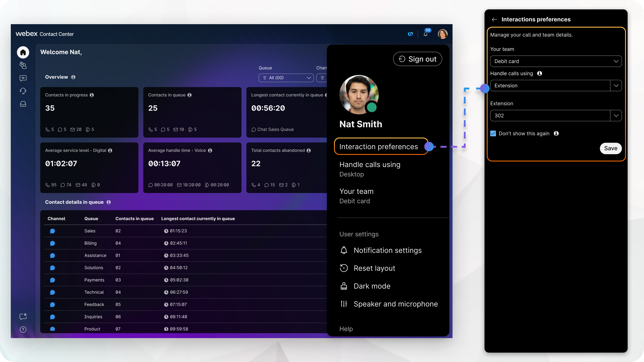Click the Sign out button
The image size is (644, 362).
417,59
